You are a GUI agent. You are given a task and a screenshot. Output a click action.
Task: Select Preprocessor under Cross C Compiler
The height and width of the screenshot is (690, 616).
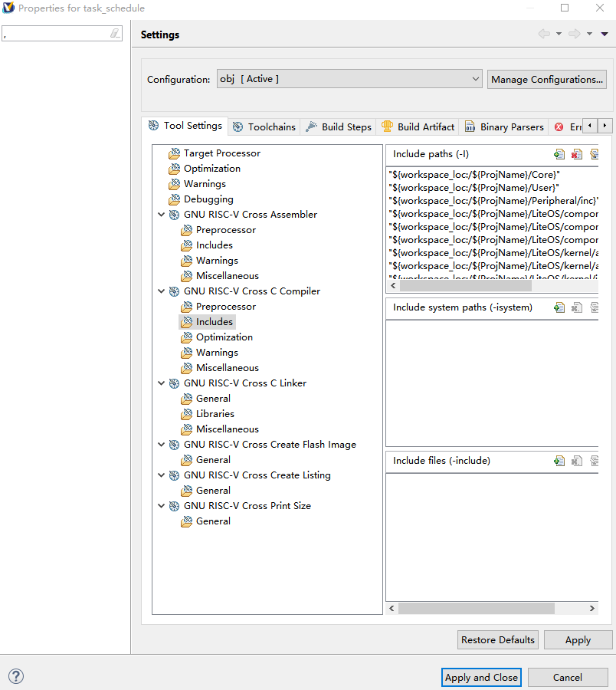point(218,307)
